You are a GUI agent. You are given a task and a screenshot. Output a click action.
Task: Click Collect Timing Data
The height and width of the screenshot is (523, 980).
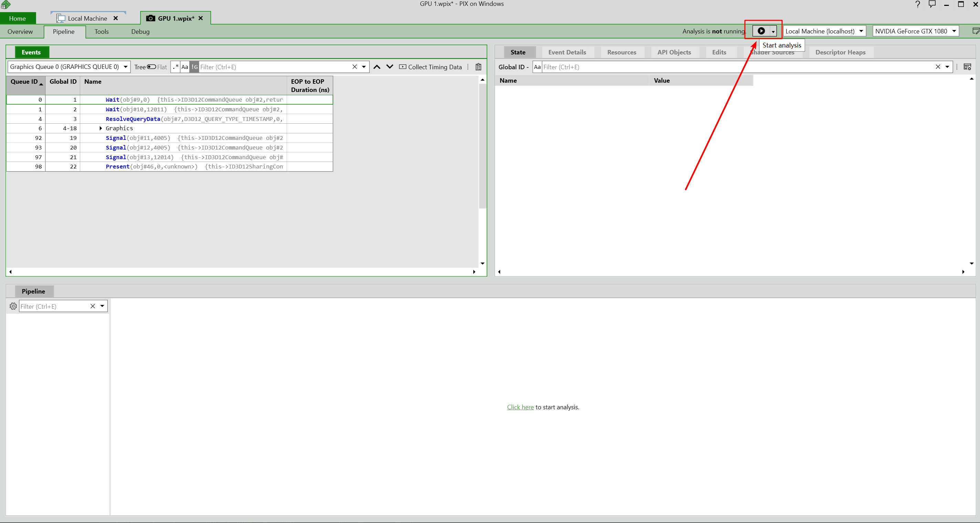tap(430, 67)
